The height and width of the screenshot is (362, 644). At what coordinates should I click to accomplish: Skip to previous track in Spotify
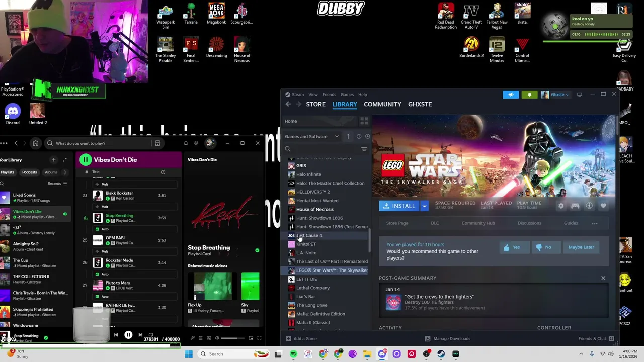tap(116, 335)
